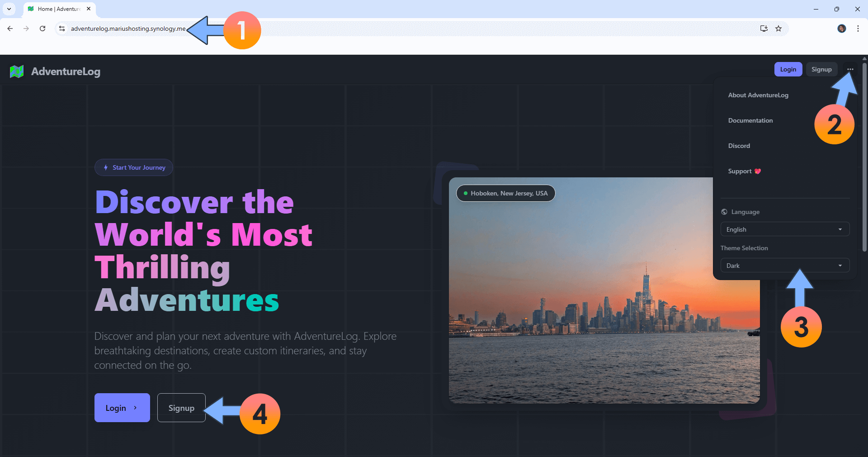The image size is (868, 457).
Task: Open the English language dropdown
Action: 784,229
